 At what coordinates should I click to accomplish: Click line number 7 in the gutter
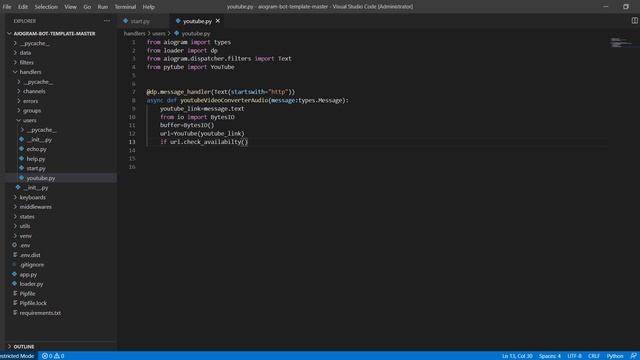click(133, 92)
